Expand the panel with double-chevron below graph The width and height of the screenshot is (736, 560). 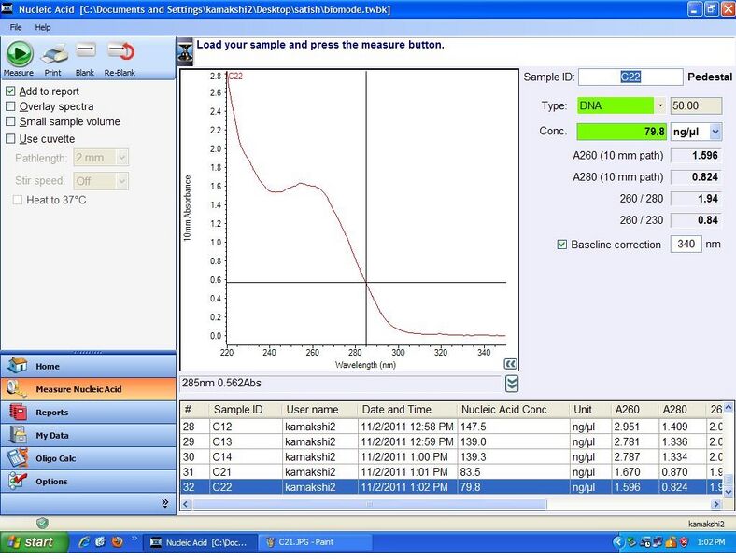click(511, 384)
